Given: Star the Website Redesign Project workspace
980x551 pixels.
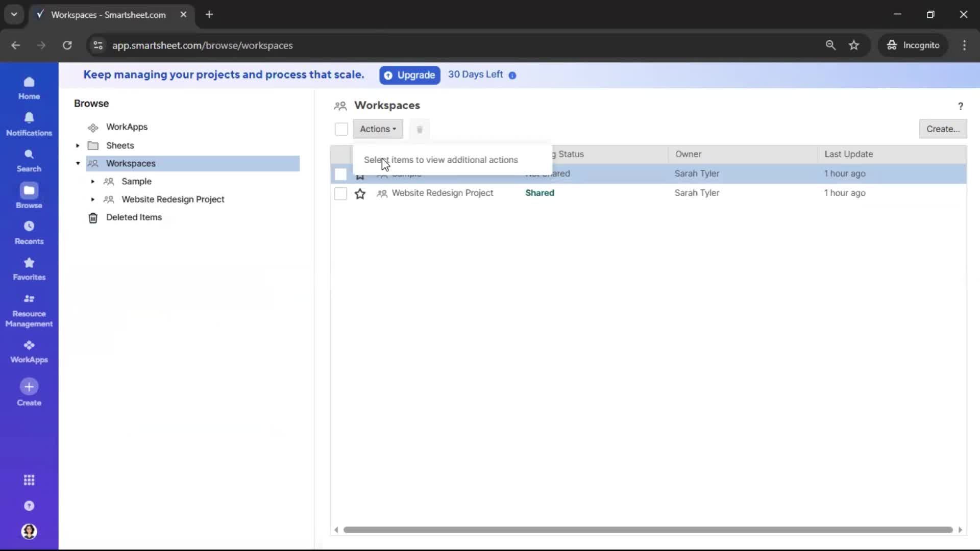Looking at the screenshot, I should pos(360,194).
